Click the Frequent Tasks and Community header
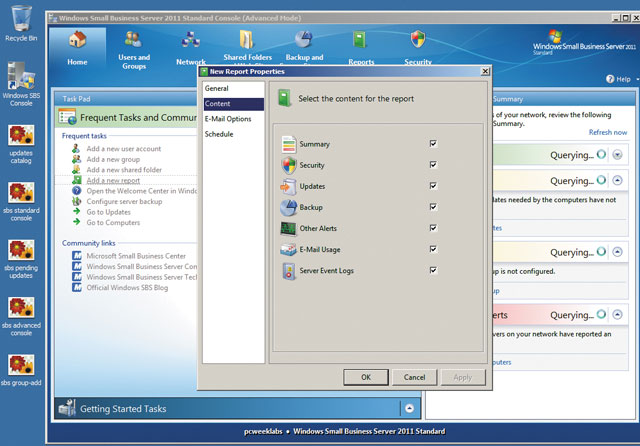The height and width of the screenshot is (446, 640). point(126,118)
